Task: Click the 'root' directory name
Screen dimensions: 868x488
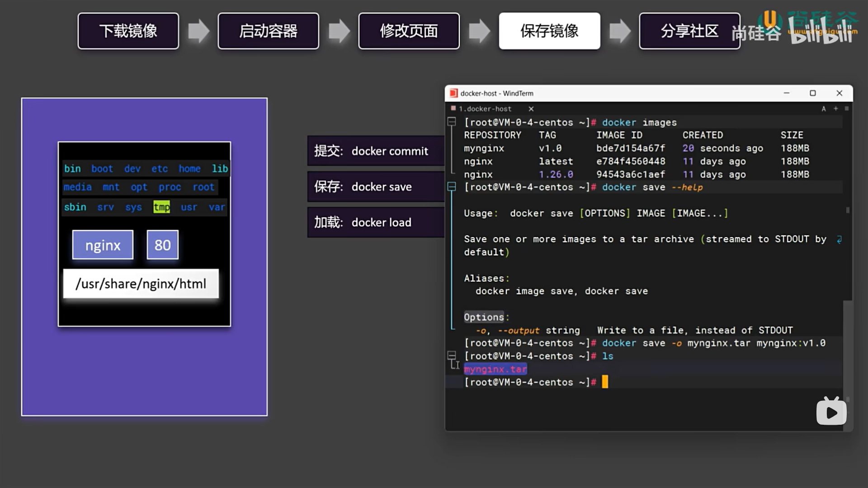Action: [x=203, y=187]
